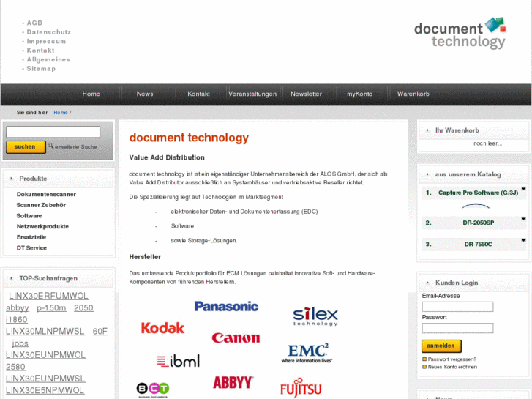Click the ABBYY manufacturer logo
The width and height of the screenshot is (532, 399).
point(233,382)
